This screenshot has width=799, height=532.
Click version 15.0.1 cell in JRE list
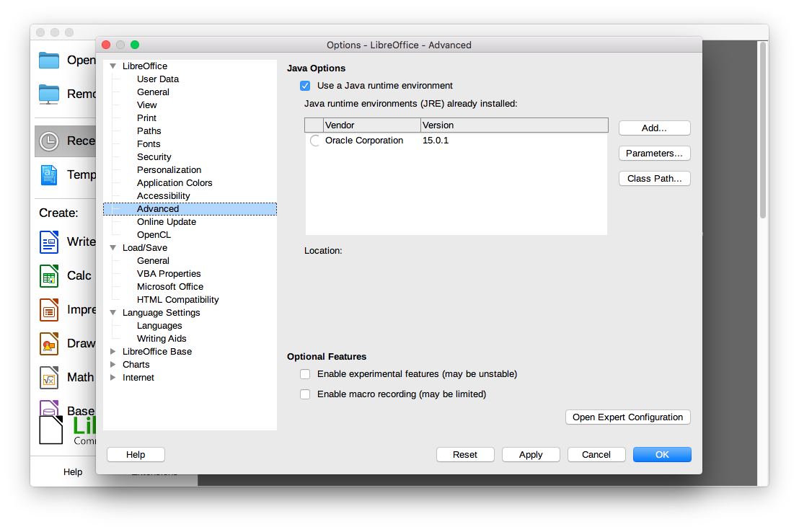point(436,141)
